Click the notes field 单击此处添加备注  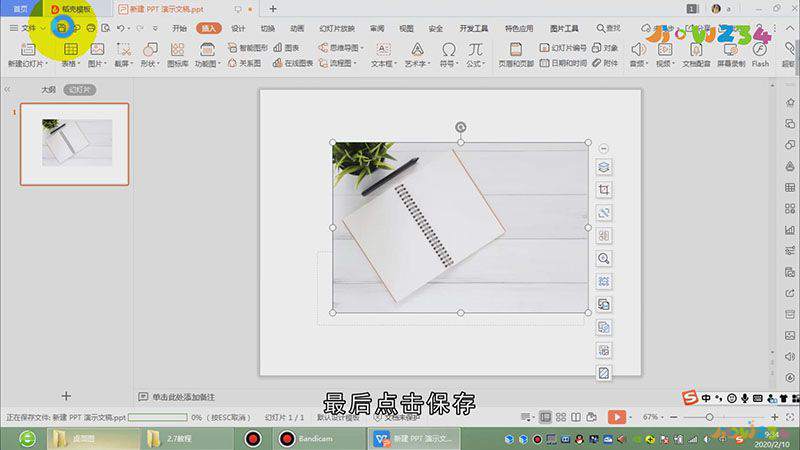pyautogui.click(x=183, y=397)
